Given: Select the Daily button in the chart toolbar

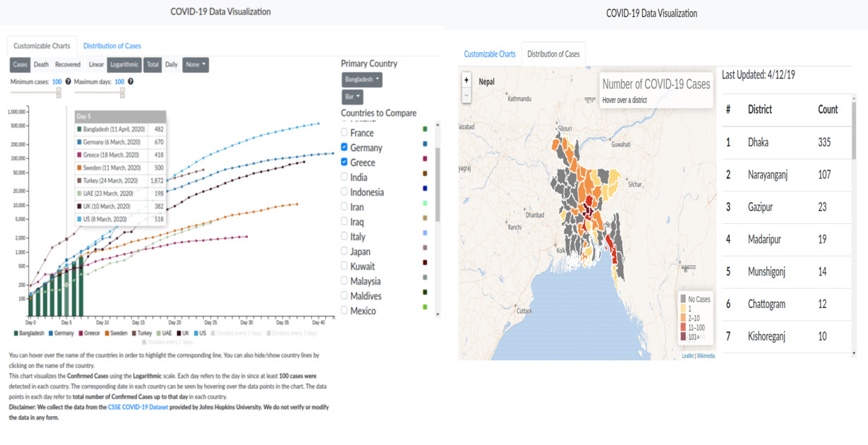Looking at the screenshot, I should pyautogui.click(x=170, y=64).
